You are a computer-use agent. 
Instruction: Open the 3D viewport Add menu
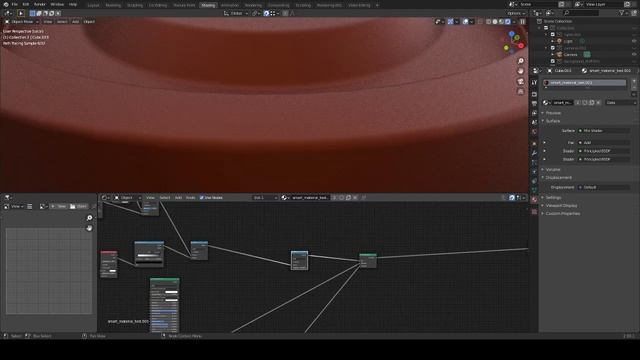[76, 22]
